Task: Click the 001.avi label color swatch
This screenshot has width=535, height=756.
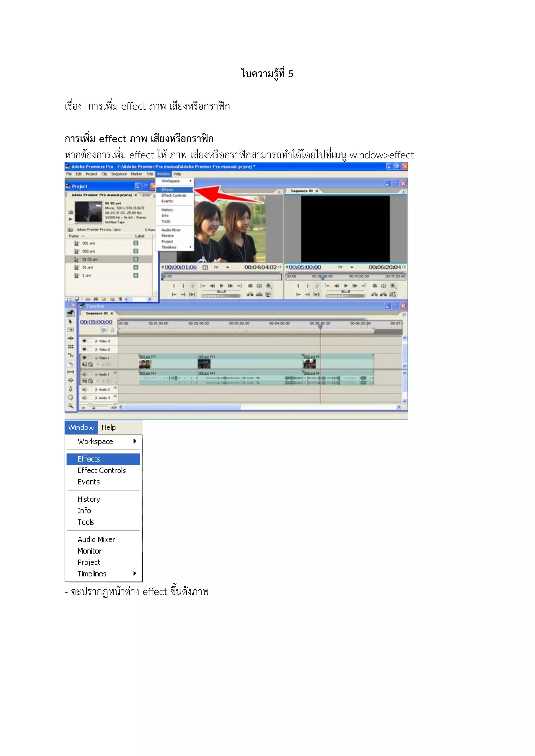Action: [x=136, y=243]
